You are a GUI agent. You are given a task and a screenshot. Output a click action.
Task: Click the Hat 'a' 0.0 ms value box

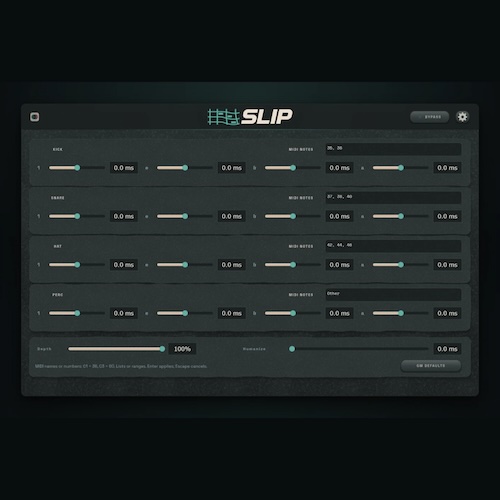tap(447, 265)
